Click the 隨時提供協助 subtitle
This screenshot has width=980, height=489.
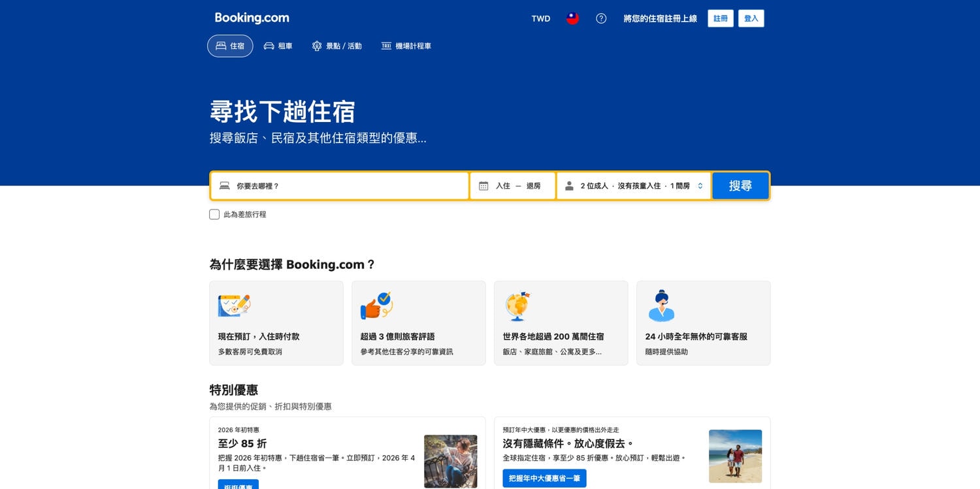666,352
